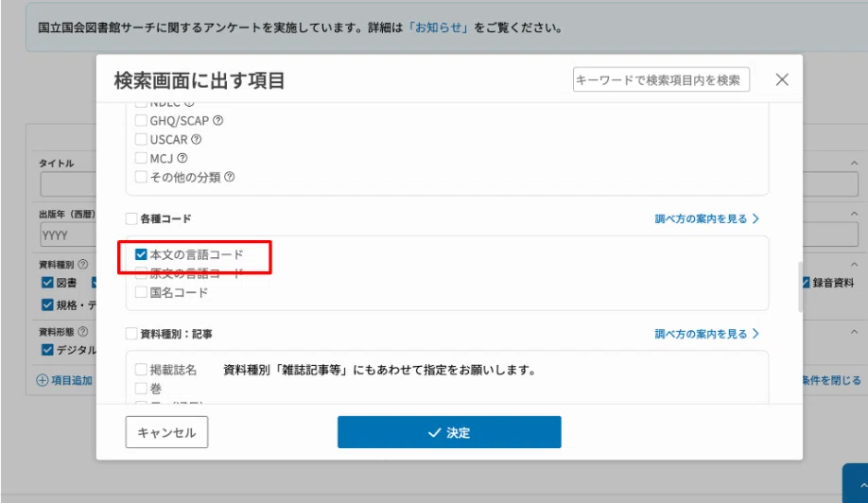
Task: Click the scroll-to-top button at bottom right
Action: click(856, 484)
